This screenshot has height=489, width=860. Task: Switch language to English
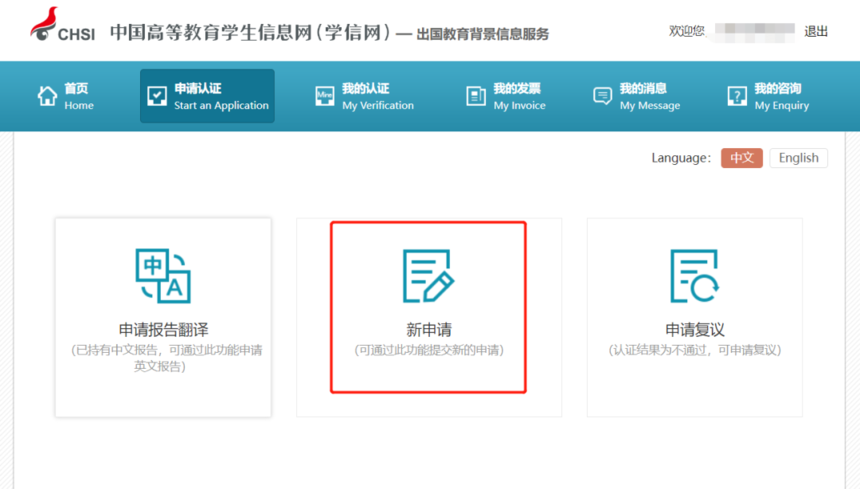799,158
